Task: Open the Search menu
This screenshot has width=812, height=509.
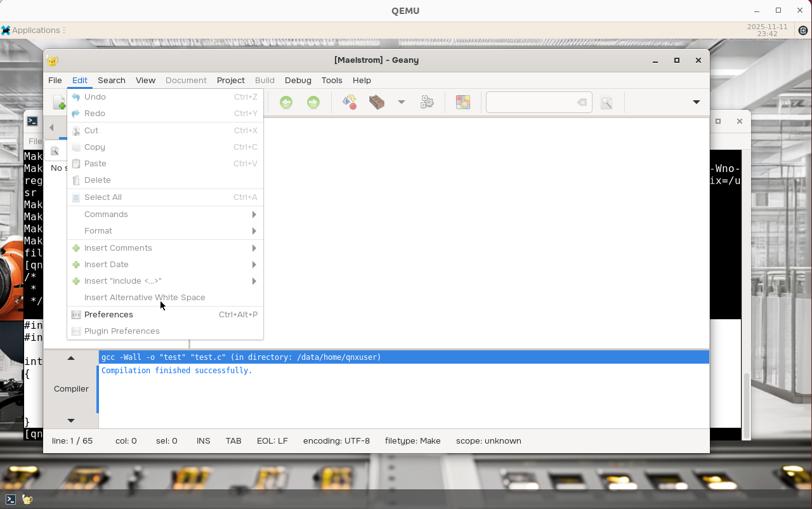Action: [x=112, y=81]
